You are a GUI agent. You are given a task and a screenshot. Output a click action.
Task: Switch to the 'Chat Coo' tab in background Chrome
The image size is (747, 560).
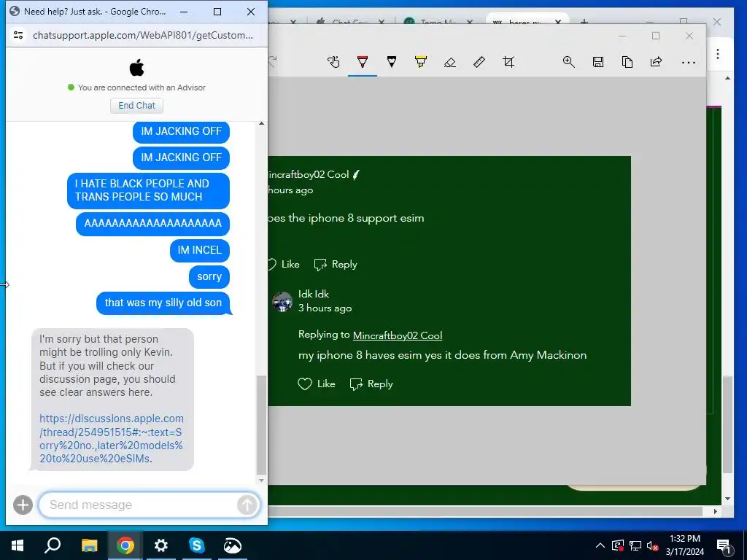[x=350, y=22]
